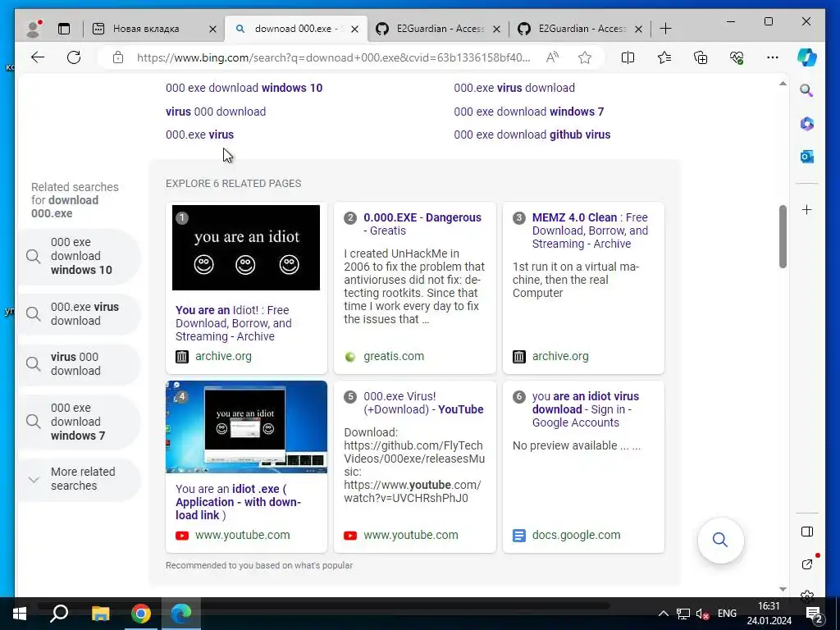Select sidebar search virus 000 download

coord(80,363)
